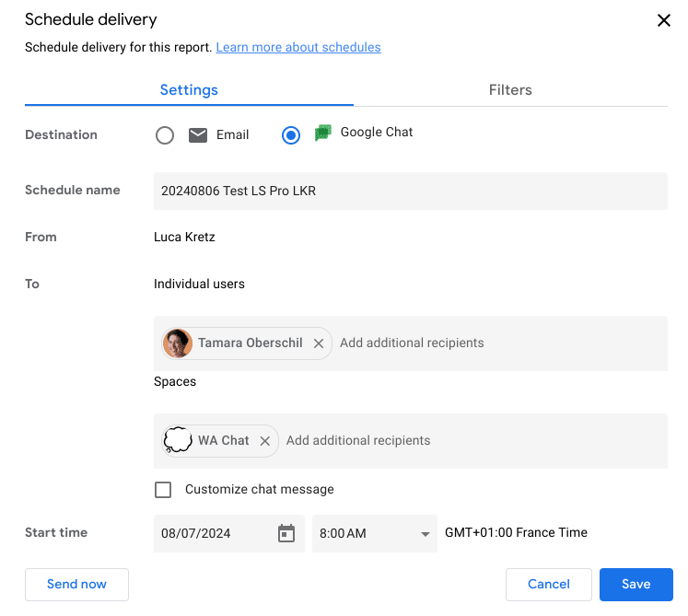Select the Email destination radio button
688x616 pixels.
165,135
